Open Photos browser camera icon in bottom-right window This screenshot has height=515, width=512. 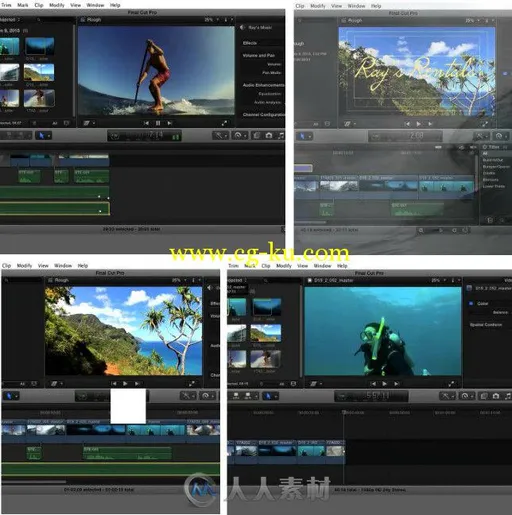coord(496,396)
